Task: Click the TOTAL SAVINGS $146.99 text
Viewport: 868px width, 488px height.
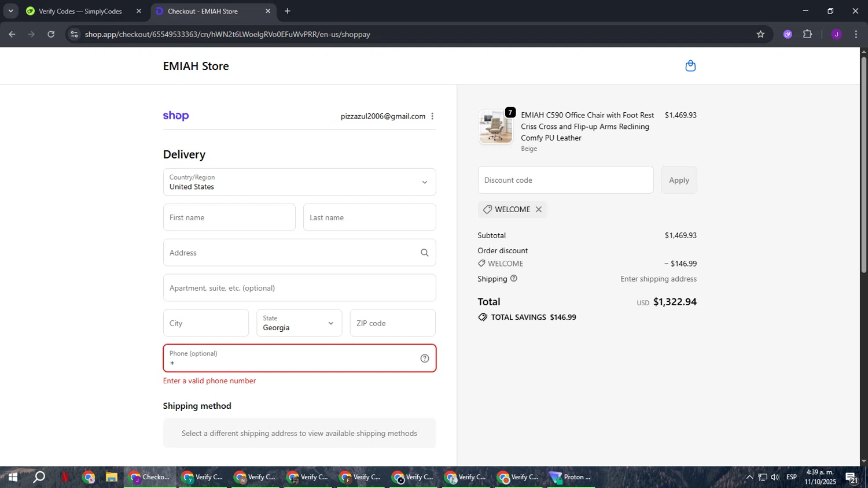Action: point(534,317)
